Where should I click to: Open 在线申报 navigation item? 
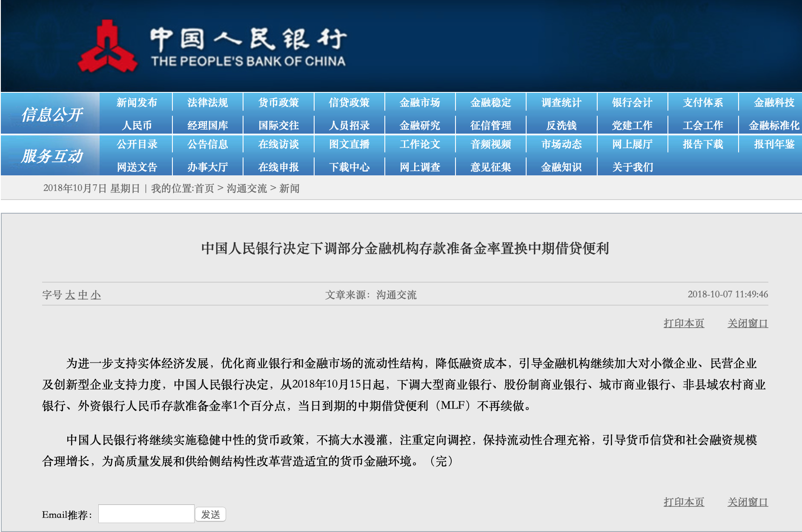pyautogui.click(x=278, y=167)
